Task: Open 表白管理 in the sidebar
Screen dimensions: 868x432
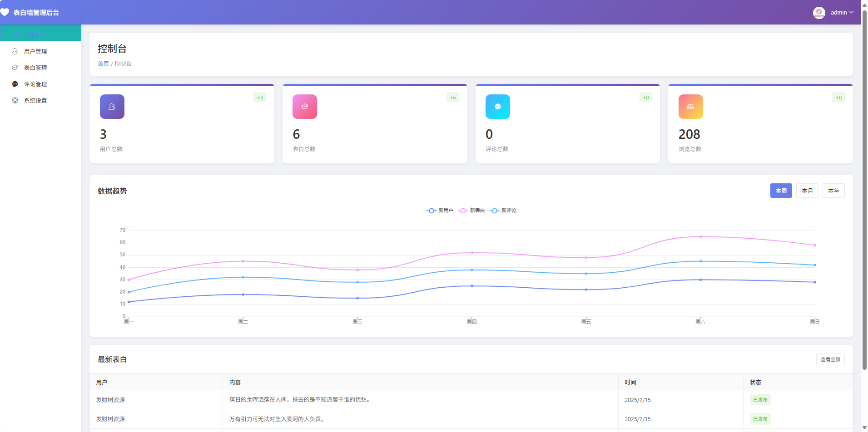Action: point(40,68)
